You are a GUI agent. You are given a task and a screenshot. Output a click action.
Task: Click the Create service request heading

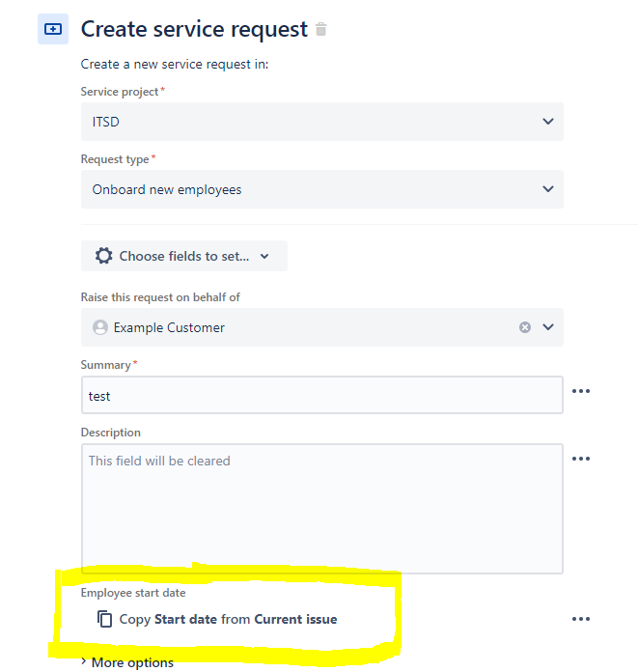click(194, 30)
